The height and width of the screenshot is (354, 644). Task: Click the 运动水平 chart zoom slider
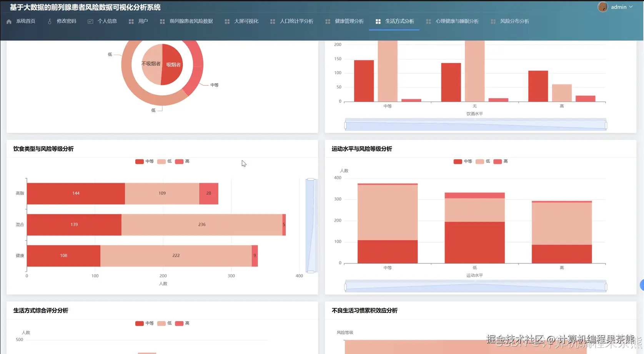(x=476, y=287)
